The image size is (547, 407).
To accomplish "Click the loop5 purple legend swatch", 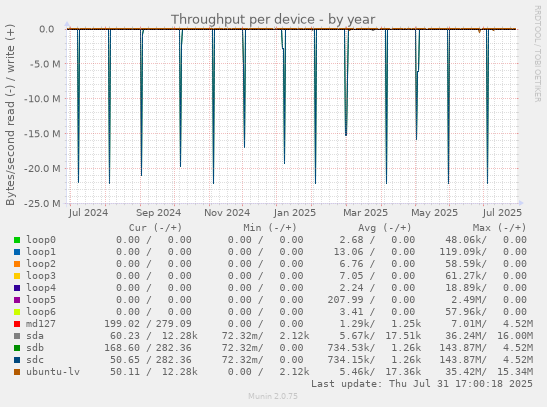I will point(17,300).
